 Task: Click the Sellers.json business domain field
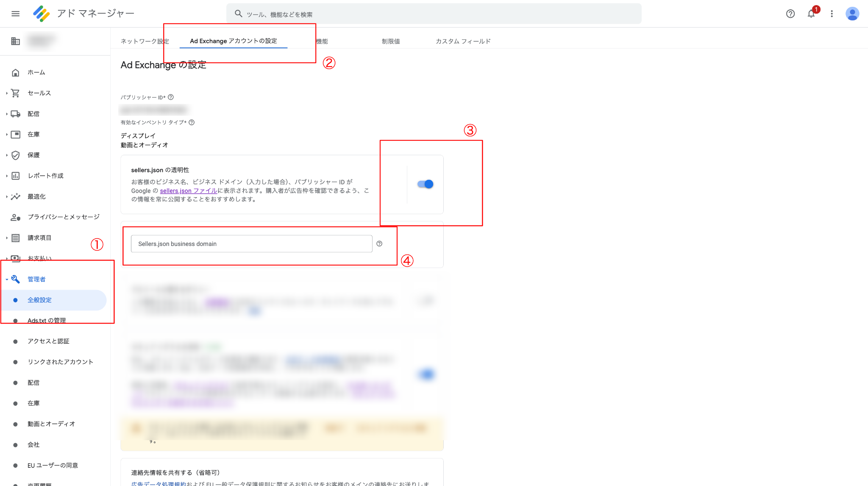[252, 244]
